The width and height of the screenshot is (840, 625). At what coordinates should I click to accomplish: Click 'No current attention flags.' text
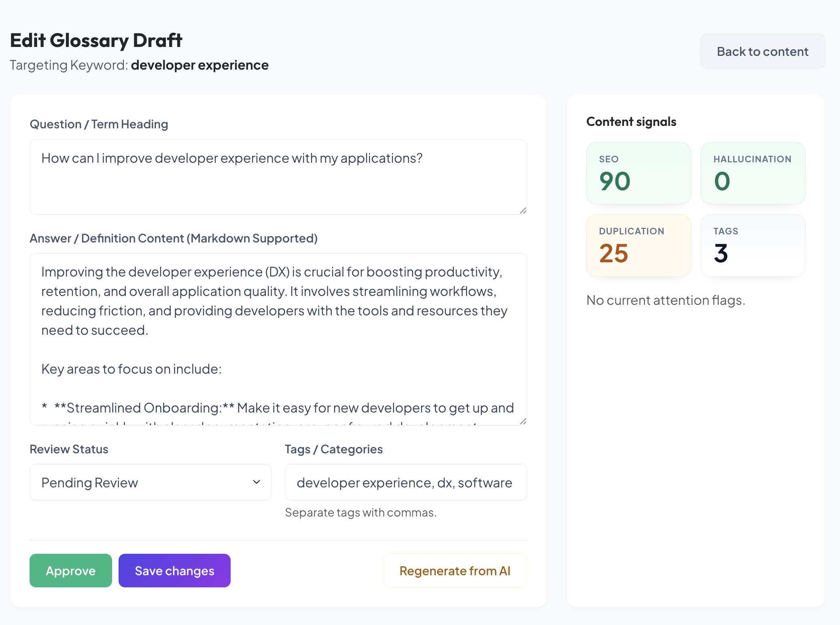click(x=666, y=300)
